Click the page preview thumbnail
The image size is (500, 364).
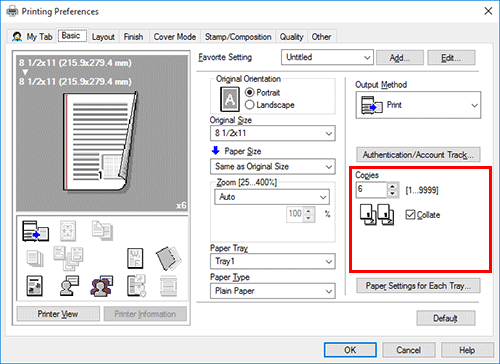coord(100,142)
